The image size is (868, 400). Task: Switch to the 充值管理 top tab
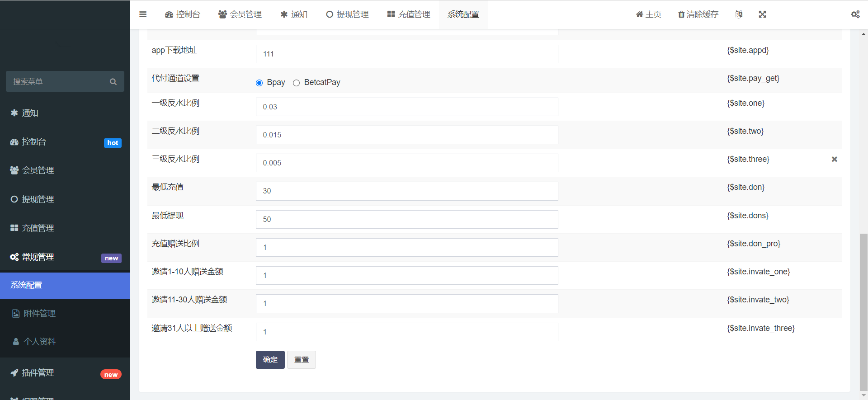(x=409, y=14)
